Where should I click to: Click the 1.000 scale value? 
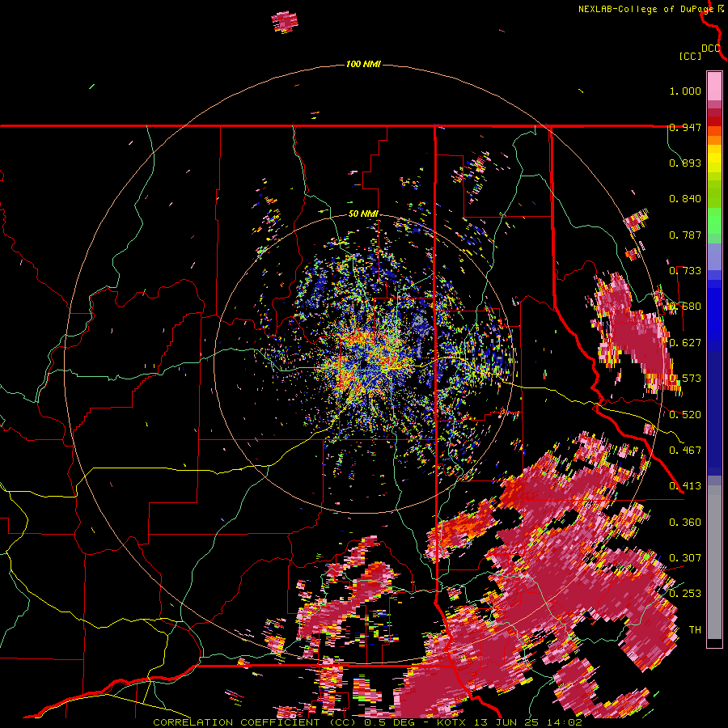tap(685, 91)
